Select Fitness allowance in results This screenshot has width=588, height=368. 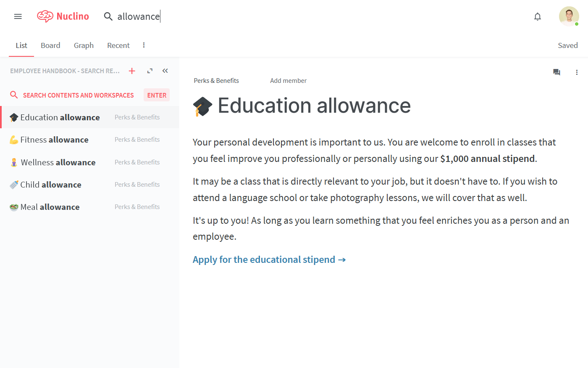click(x=89, y=140)
